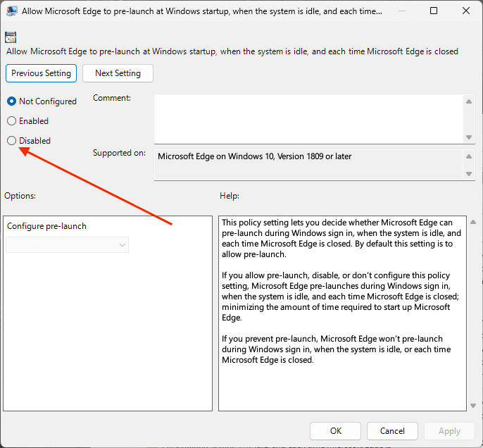Screen dimensions: 483x448
Task: Click the Help panel scroll-down arrow
Action: pyautogui.click(x=473, y=406)
